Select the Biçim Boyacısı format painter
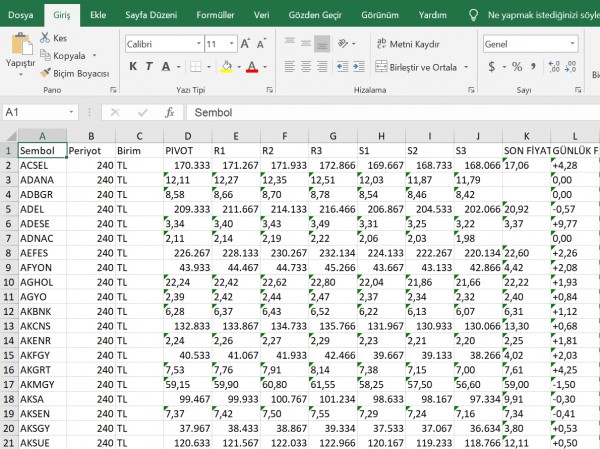This screenshot has height=449, width=600. (75, 73)
